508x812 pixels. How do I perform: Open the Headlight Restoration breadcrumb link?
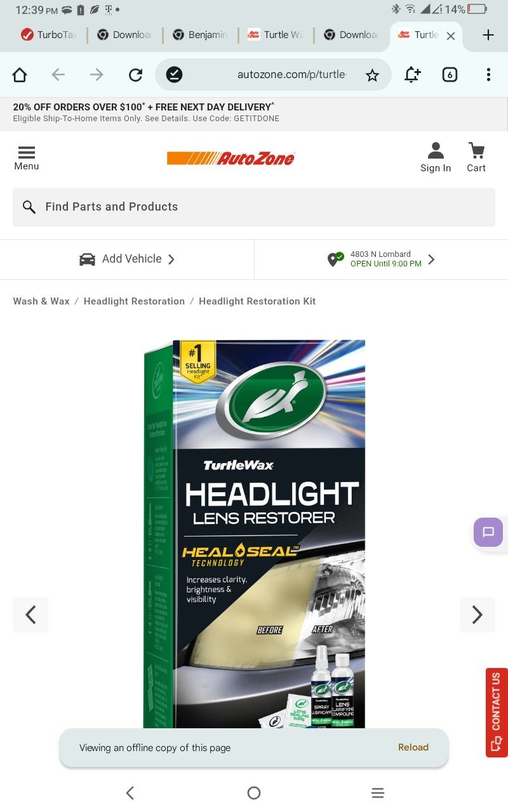134,301
